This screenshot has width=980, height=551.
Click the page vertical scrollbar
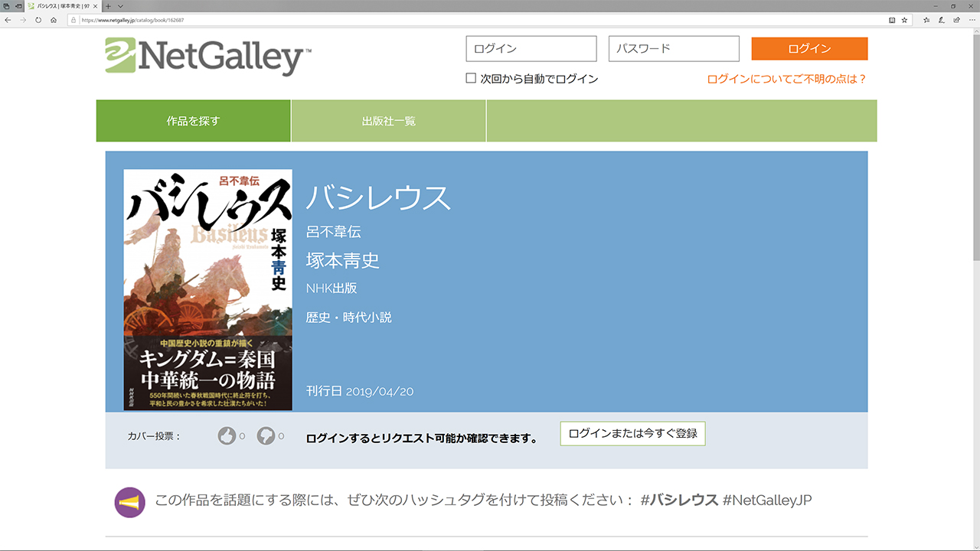click(975, 290)
